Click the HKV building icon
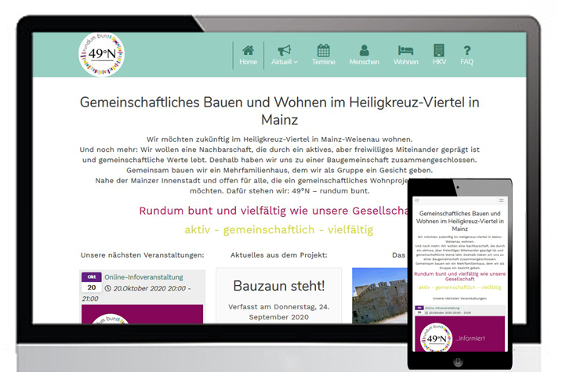Screen dimensions: 588x372 pos(439,50)
